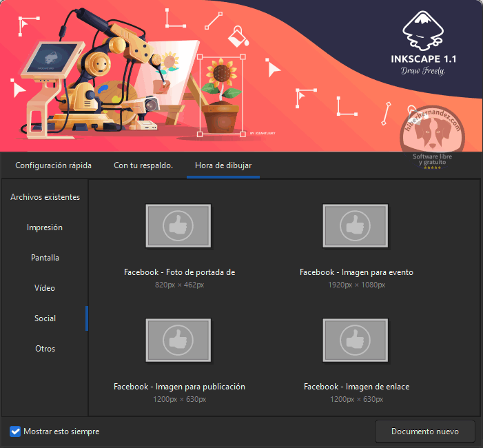Pick the Facebook Foto de portada thumbnail
483x448 pixels.
point(178,226)
